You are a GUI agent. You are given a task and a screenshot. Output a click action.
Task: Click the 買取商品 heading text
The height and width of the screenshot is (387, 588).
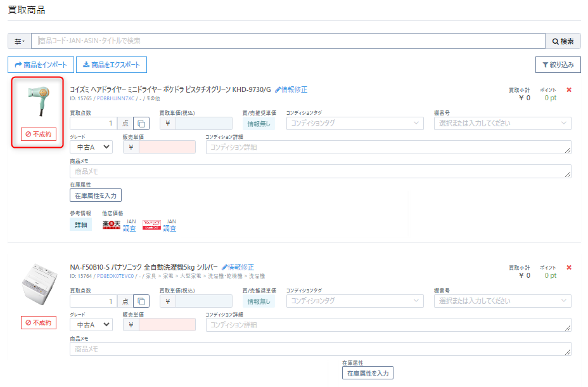coord(27,10)
